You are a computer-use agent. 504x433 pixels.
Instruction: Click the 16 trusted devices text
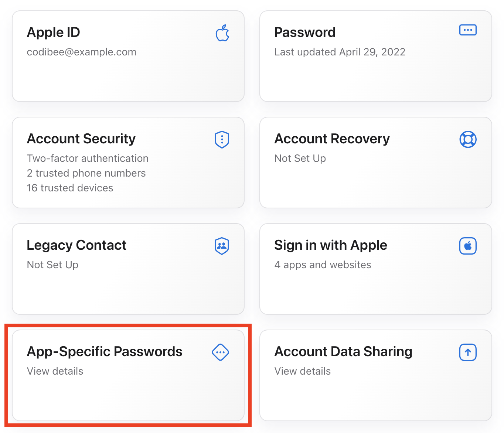70,188
